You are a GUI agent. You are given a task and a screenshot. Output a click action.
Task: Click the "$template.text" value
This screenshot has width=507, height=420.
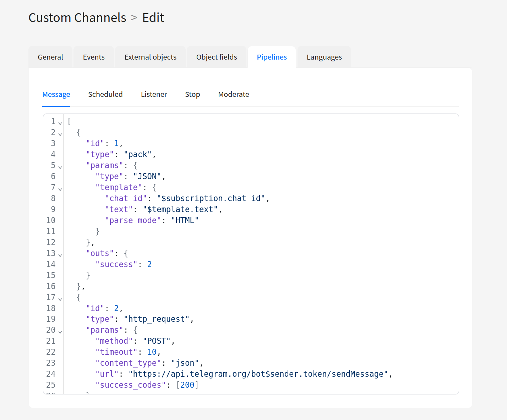(x=180, y=209)
